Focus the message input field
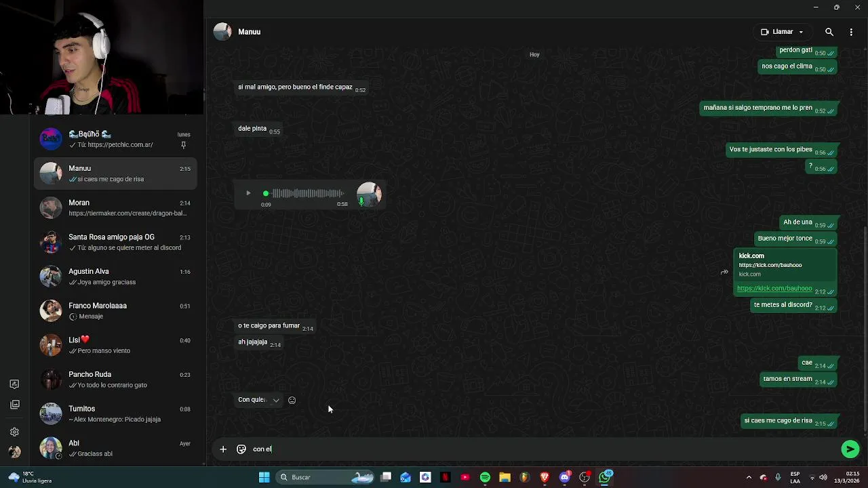 (542, 449)
